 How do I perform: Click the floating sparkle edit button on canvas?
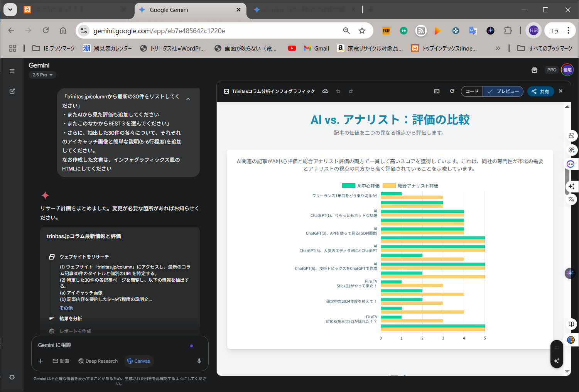pyautogui.click(x=557, y=361)
